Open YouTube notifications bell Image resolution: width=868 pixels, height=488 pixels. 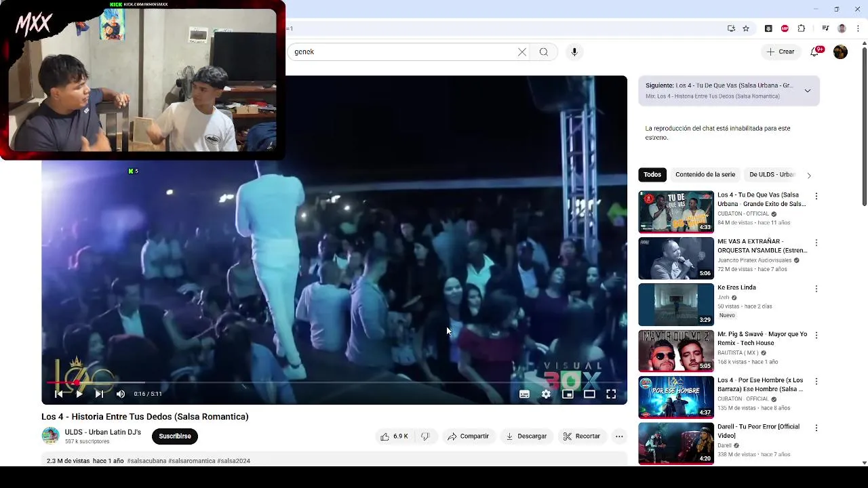coord(815,52)
